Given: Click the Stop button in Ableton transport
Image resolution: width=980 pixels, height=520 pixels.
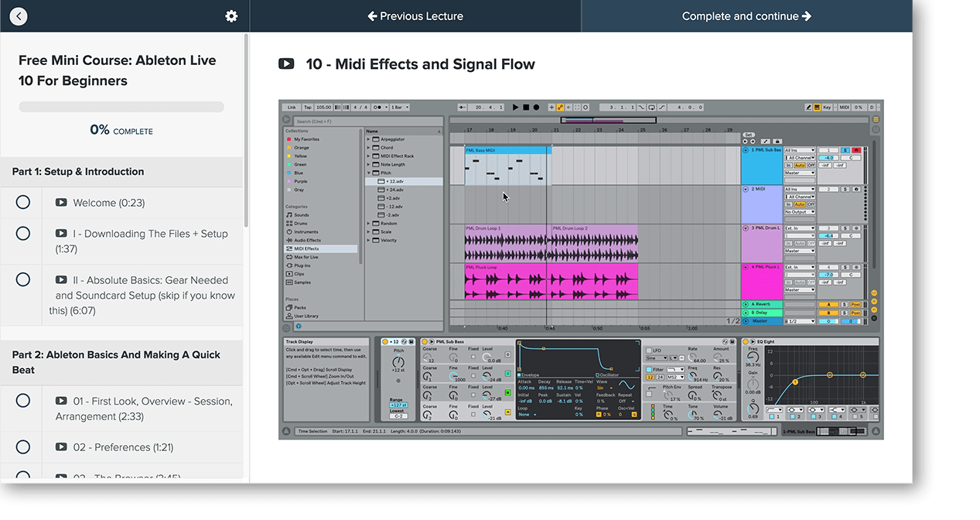Looking at the screenshot, I should click(526, 108).
